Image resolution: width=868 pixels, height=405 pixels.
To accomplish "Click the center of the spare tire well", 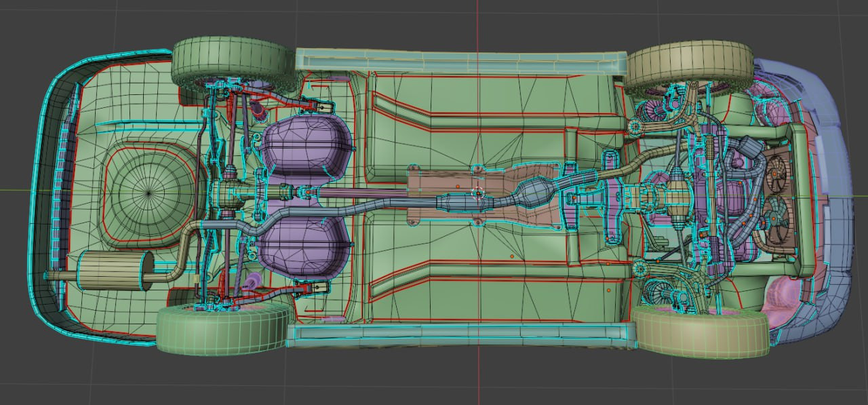I will point(149,192).
